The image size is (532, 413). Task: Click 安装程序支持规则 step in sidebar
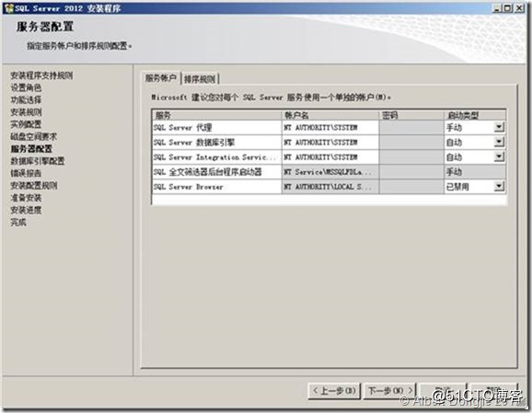click(41, 75)
